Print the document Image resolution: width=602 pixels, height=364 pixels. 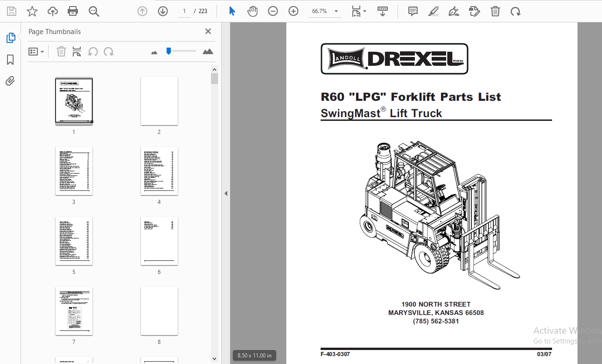tap(73, 11)
